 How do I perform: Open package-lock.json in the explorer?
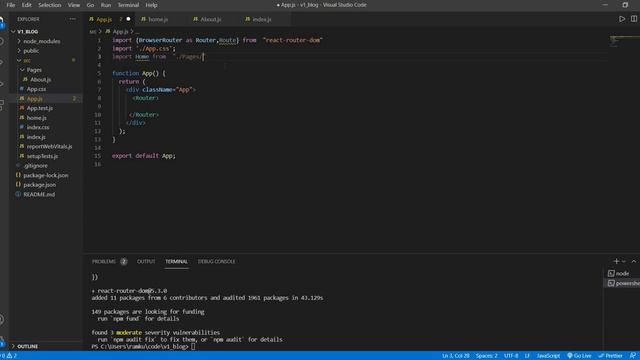[45, 175]
